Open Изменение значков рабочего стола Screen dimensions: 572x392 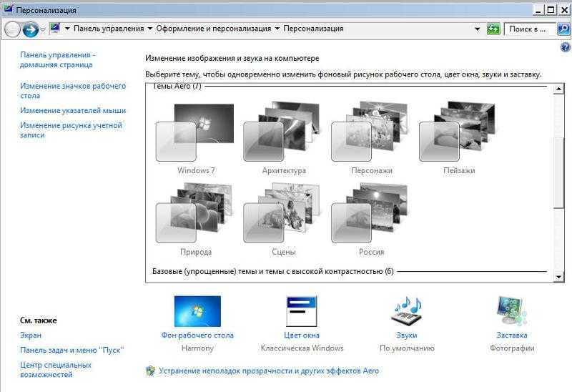tap(73, 91)
